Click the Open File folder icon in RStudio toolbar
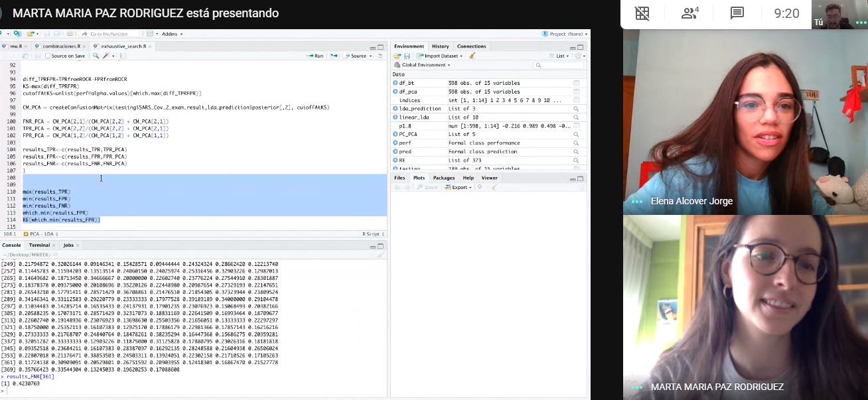The width and height of the screenshot is (868, 400). [31, 34]
